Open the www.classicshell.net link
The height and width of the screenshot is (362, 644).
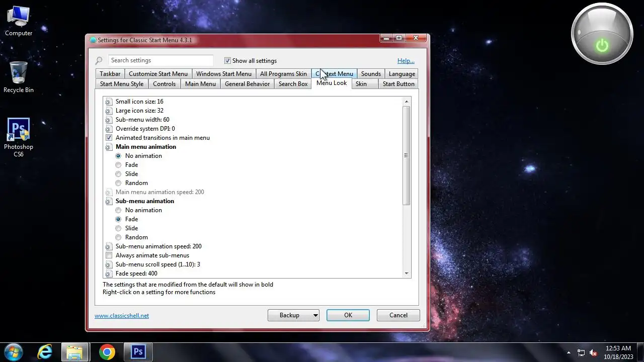pyautogui.click(x=122, y=316)
